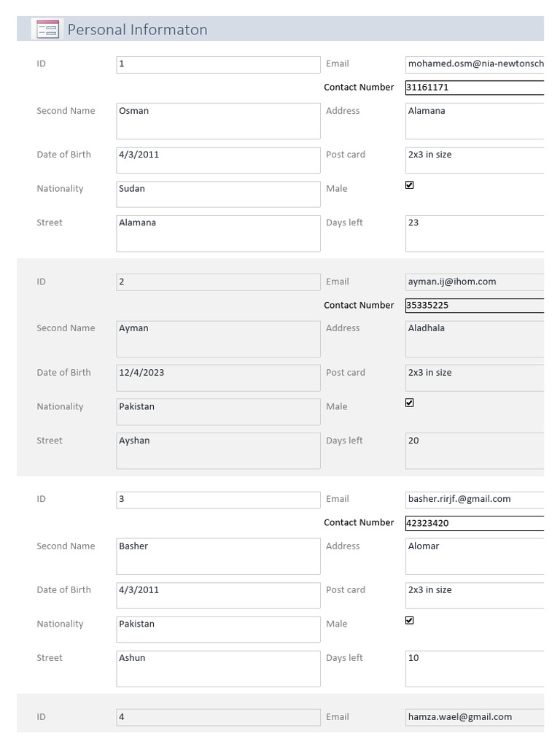Click Second Name label of record 1
Viewport: 560px width, 747px height.
click(x=66, y=111)
